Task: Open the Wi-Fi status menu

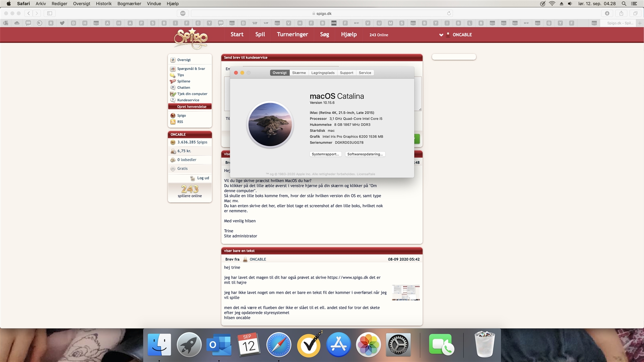Action: [x=552, y=4]
